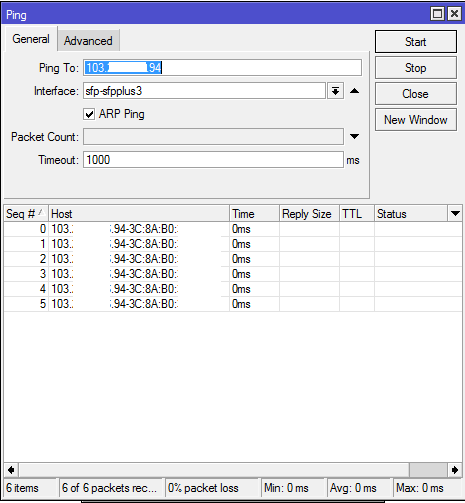This screenshot has height=503, width=465.
Task: Expand the Packet Count field arrow
Action: (355, 136)
